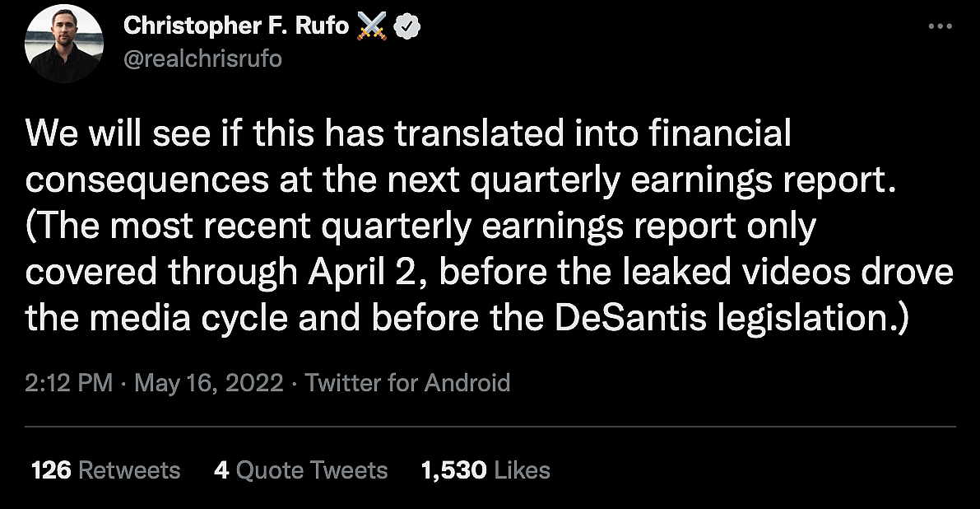Screen dimensions: 980x509
Task: View the 126 Retweets list
Action: [105, 470]
